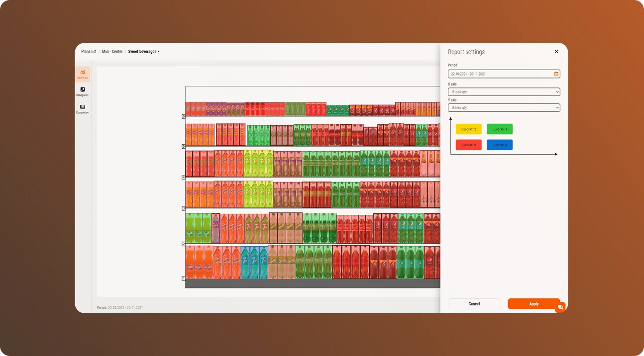The image size is (644, 356).
Task: Select the red Quadrant 3 swatch
Action: point(469,145)
